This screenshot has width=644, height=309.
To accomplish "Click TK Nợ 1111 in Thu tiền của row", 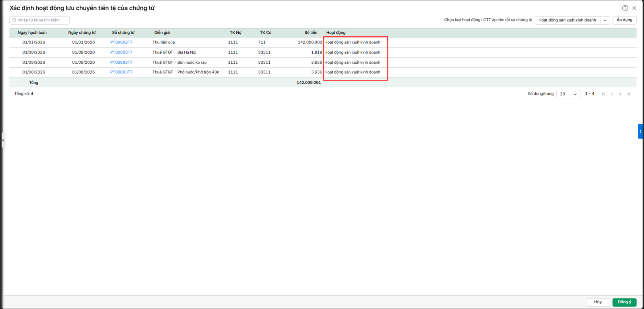I will coord(233,42).
